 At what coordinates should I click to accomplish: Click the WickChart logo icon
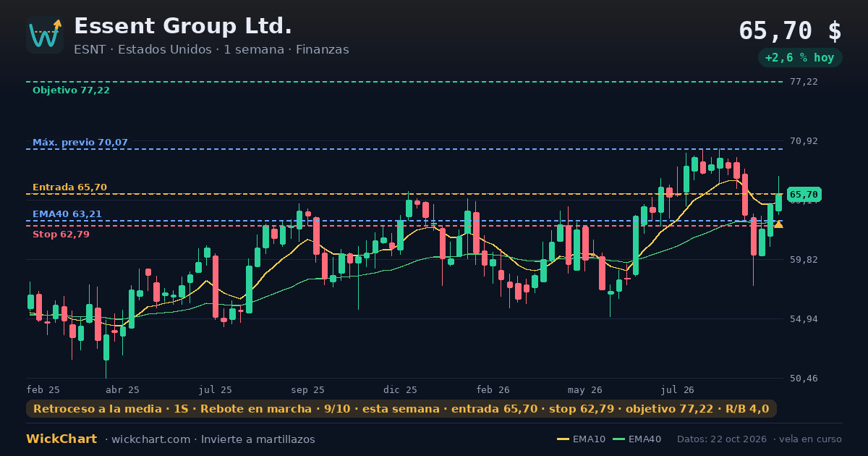tap(45, 35)
